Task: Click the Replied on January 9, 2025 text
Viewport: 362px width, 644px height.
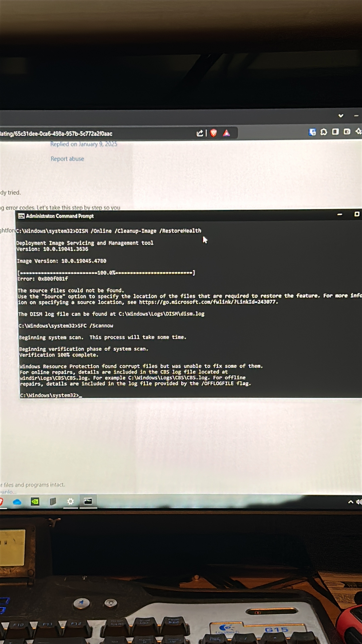Action: pos(84,144)
